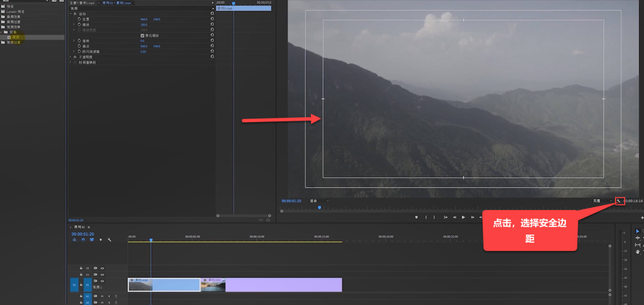Select the Ripple Edit tool

(638, 238)
